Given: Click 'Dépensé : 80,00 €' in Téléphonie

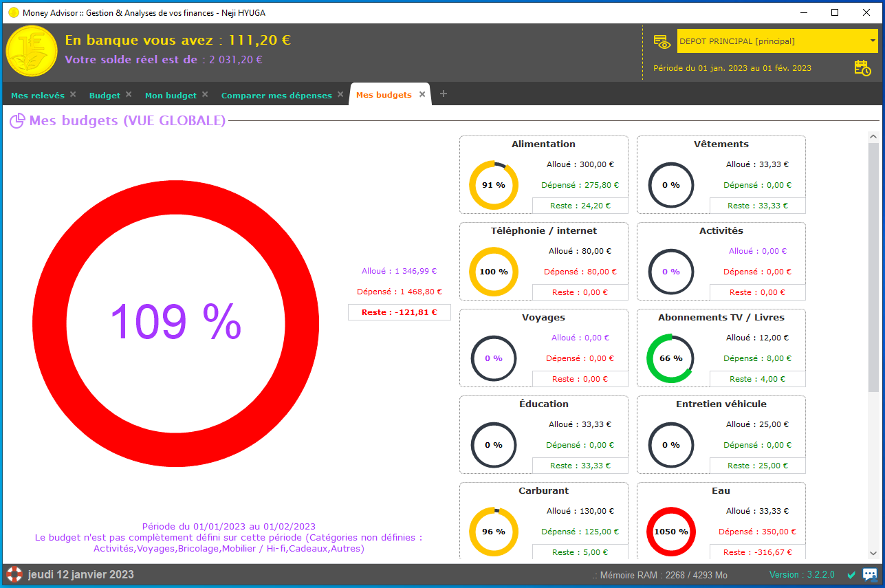Looking at the screenshot, I should [x=580, y=272].
